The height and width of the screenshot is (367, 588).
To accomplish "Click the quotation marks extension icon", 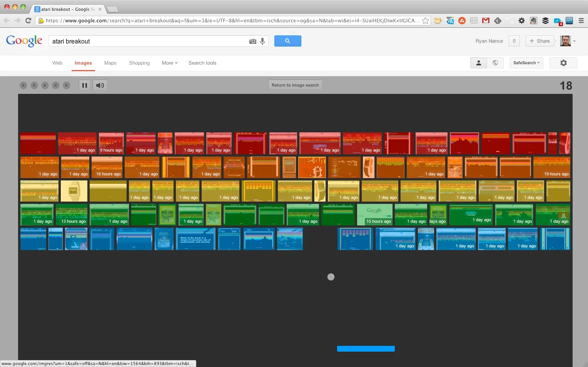I will point(509,21).
